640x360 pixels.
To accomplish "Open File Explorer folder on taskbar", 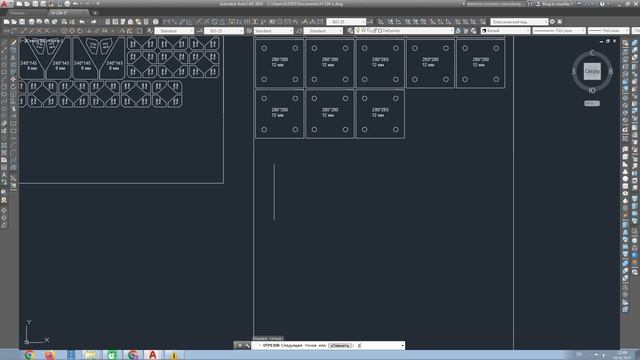I will (91, 355).
